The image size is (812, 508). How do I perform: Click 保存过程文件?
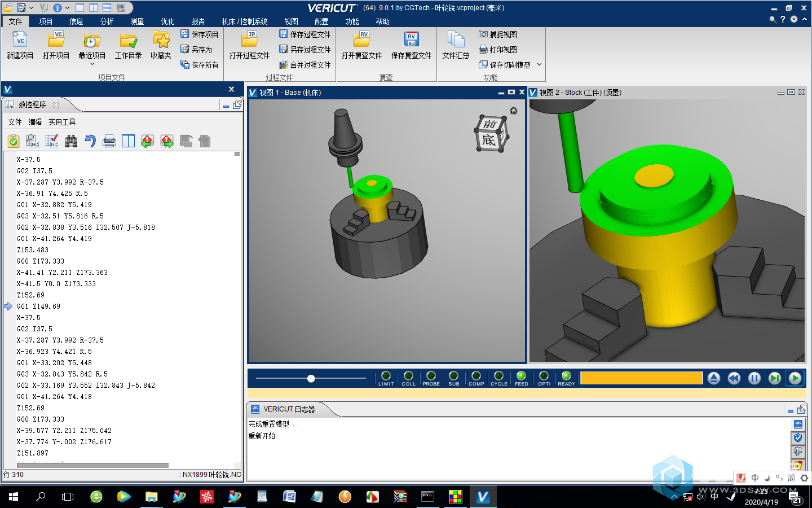(x=304, y=34)
